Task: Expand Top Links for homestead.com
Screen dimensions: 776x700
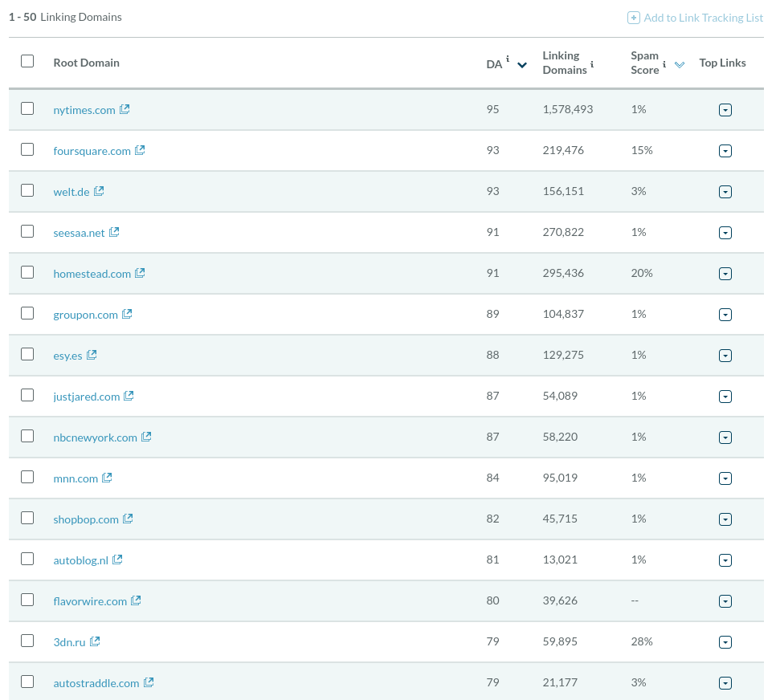Action: (725, 274)
